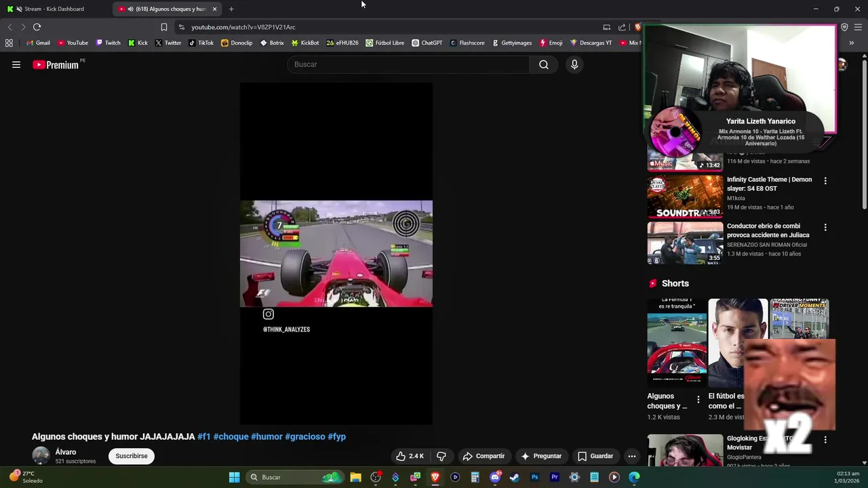Open the El fútbol es como short
868x488 pixels.
pos(738,342)
